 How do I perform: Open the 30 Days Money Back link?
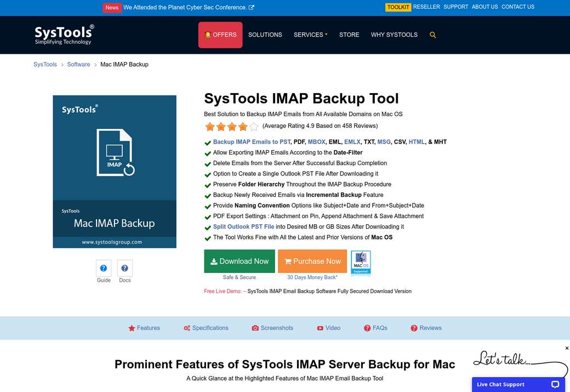[x=312, y=277]
